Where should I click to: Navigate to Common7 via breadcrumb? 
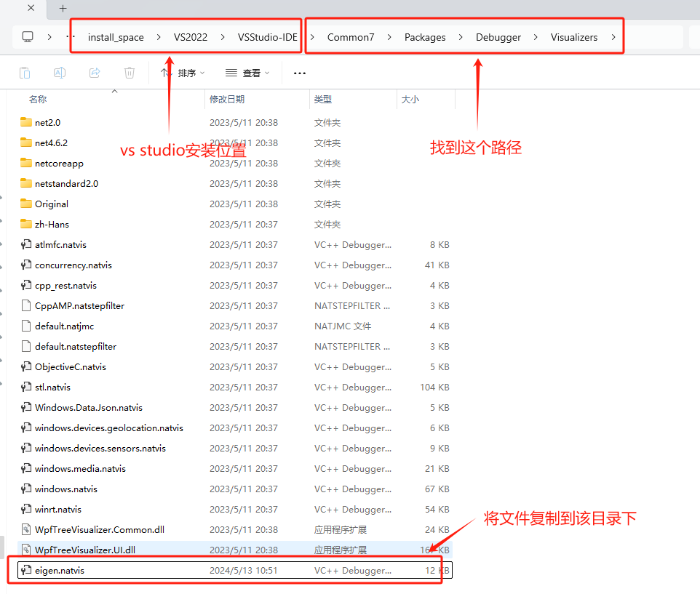click(x=351, y=36)
